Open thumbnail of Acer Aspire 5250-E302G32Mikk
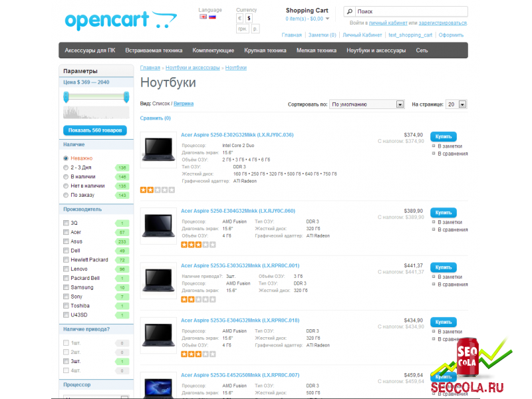The width and height of the screenshot is (532, 399). 158,150
